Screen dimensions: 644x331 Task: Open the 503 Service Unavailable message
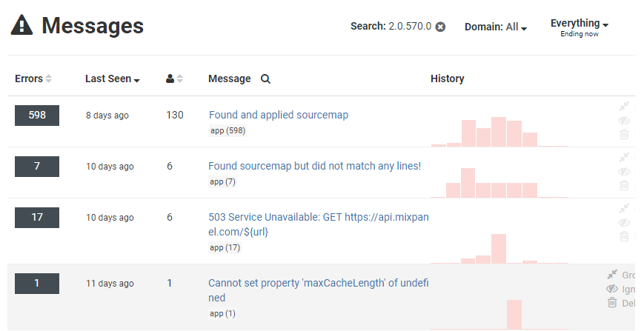tap(319, 224)
